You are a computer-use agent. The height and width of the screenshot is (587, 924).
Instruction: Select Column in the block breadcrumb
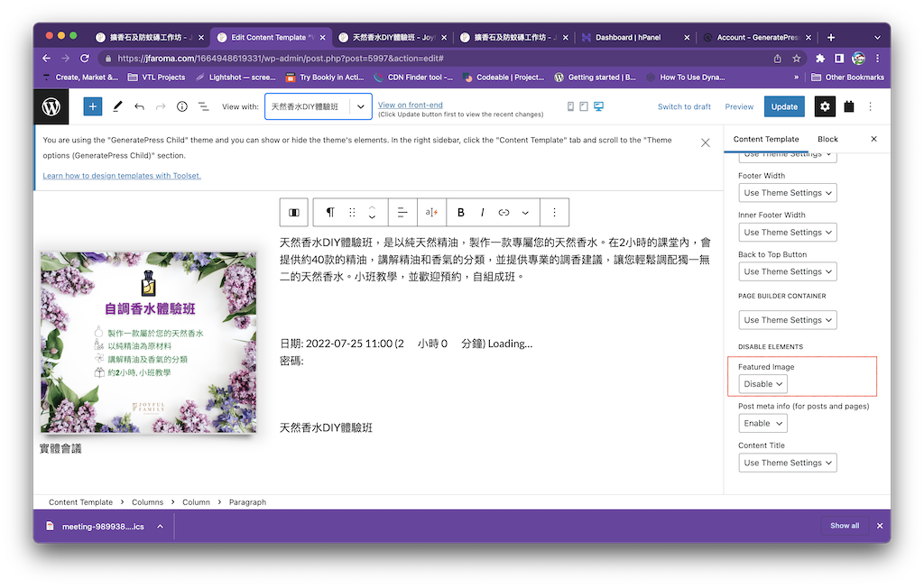(x=196, y=502)
